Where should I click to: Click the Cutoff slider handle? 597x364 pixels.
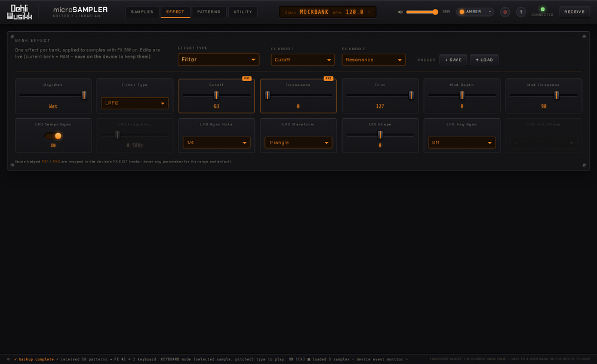216,95
